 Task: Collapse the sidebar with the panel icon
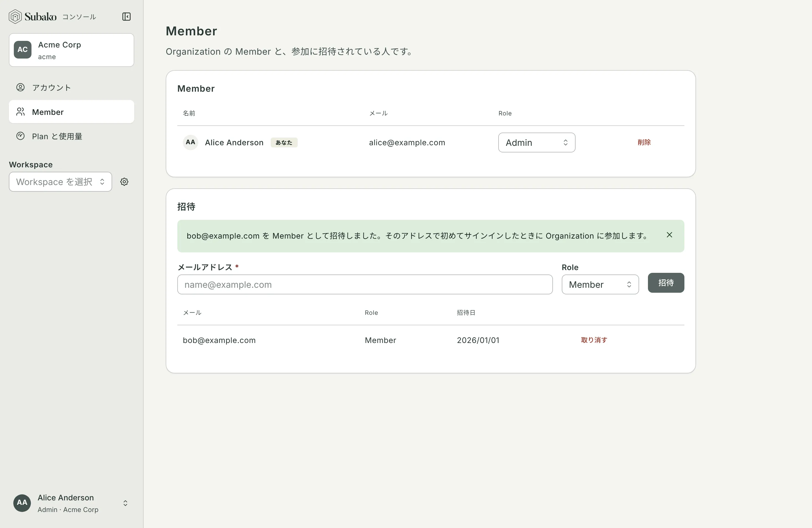[126, 16]
